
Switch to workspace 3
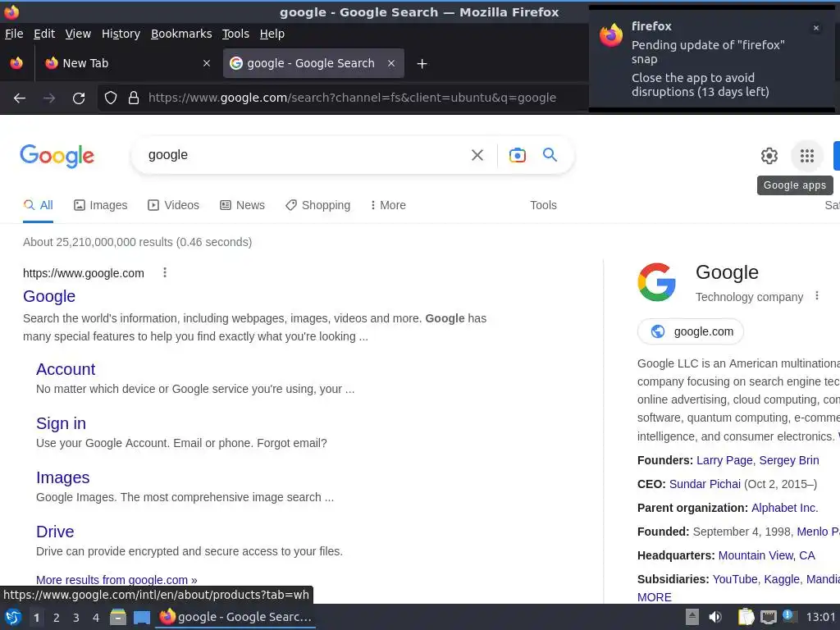pyautogui.click(x=75, y=618)
